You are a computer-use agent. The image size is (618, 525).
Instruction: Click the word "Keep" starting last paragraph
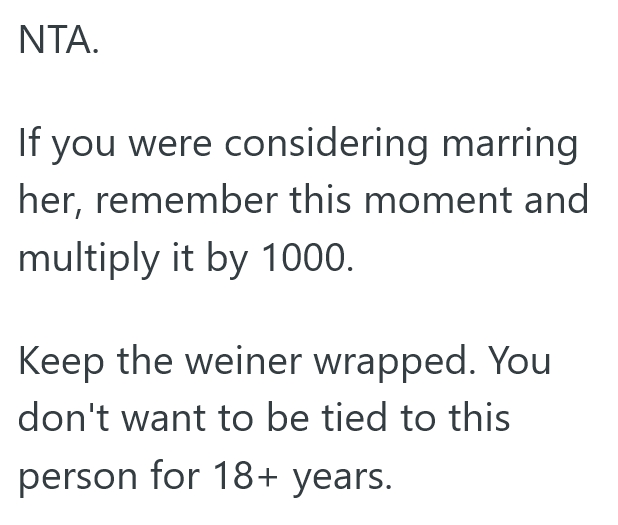(60, 362)
